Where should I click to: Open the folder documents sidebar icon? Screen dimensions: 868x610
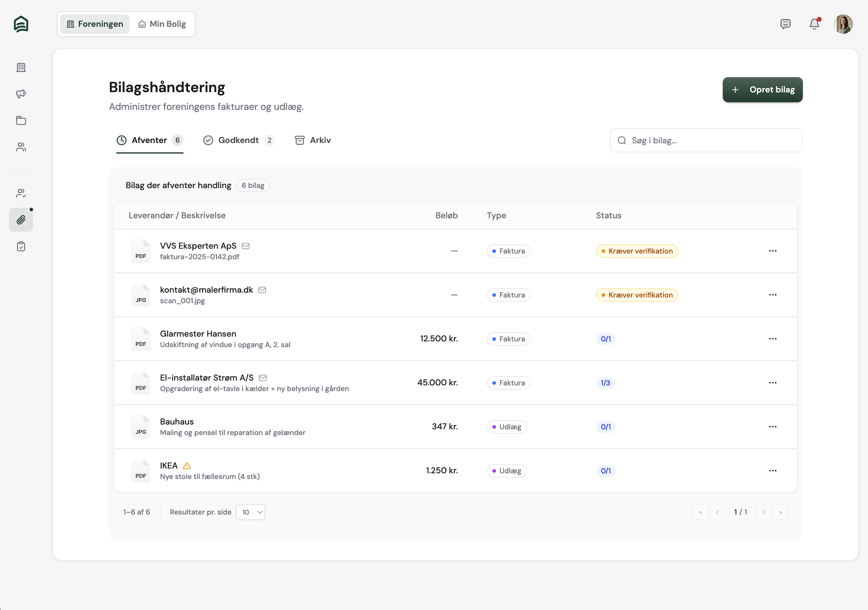coord(21,121)
